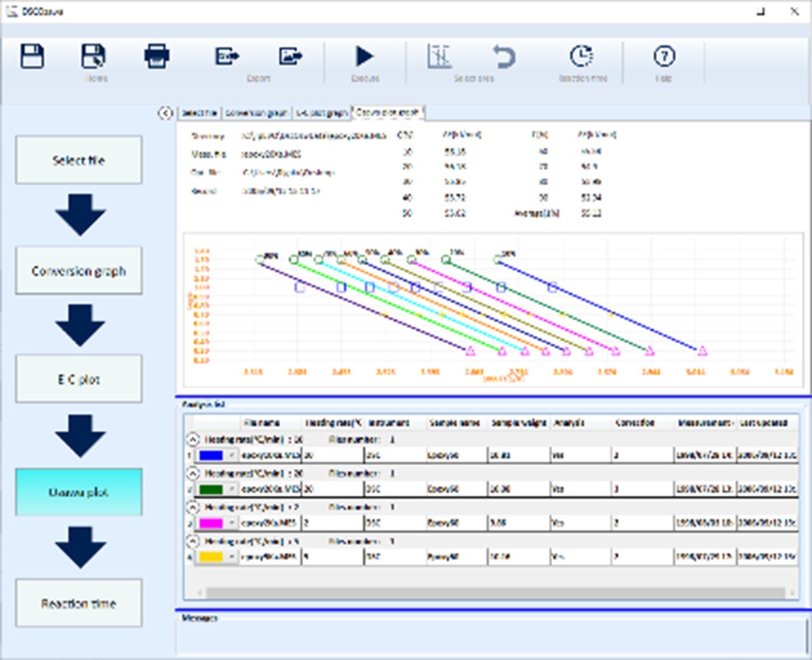Click the right arrow of the analysis list scrollbar
The height and width of the screenshot is (660, 812).
(x=793, y=593)
